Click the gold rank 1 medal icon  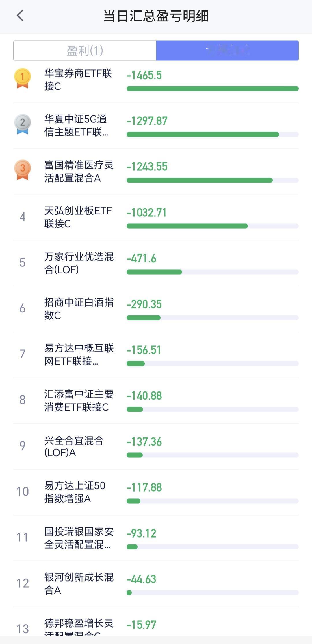click(22, 78)
